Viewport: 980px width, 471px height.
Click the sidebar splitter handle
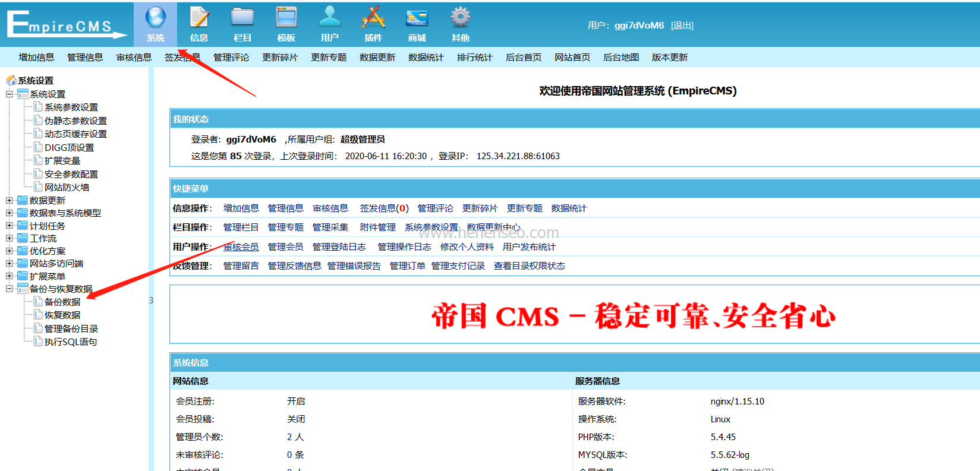151,300
